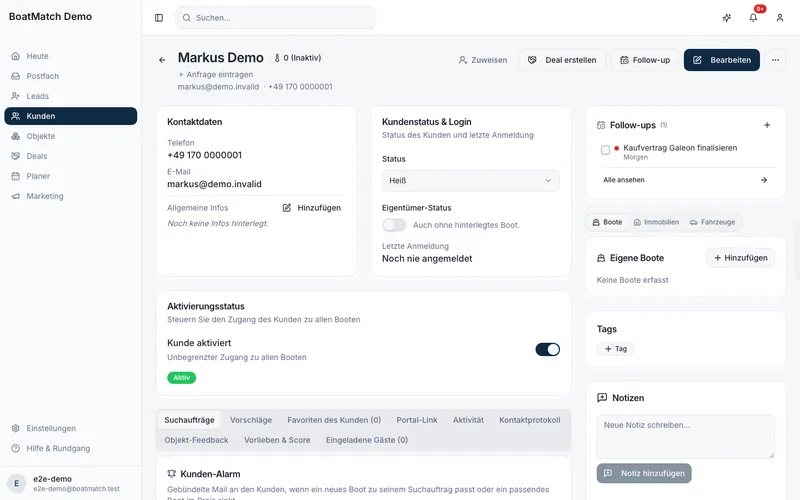Open Favoriten des Kunden (0) tab
This screenshot has width=800, height=500.
coord(334,420)
